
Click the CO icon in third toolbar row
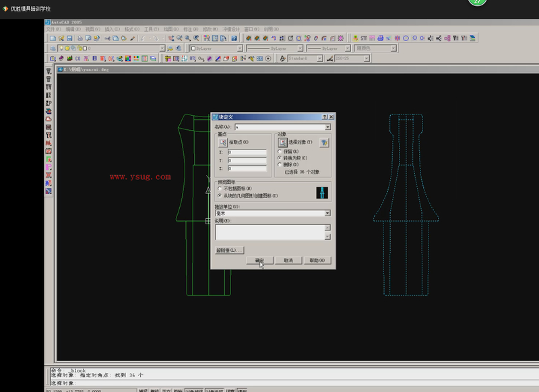coord(77,59)
